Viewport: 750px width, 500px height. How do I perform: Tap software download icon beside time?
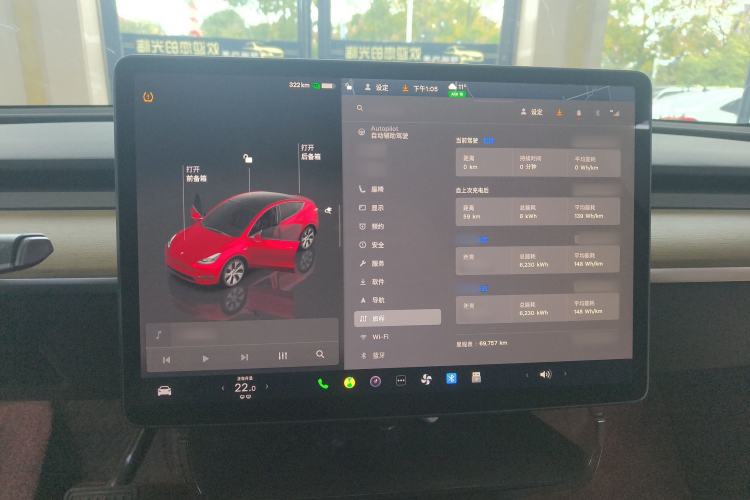pos(405,88)
